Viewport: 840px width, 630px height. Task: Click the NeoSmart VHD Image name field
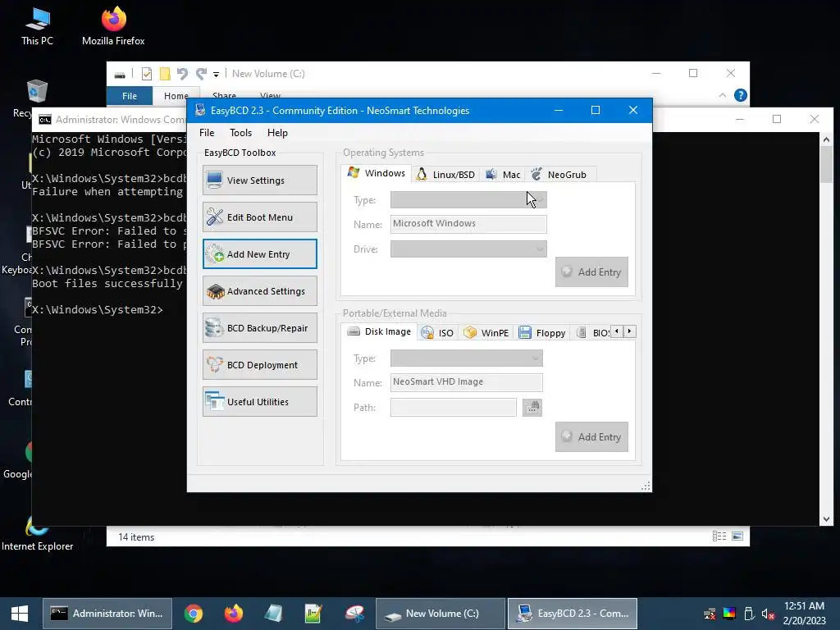[466, 382]
